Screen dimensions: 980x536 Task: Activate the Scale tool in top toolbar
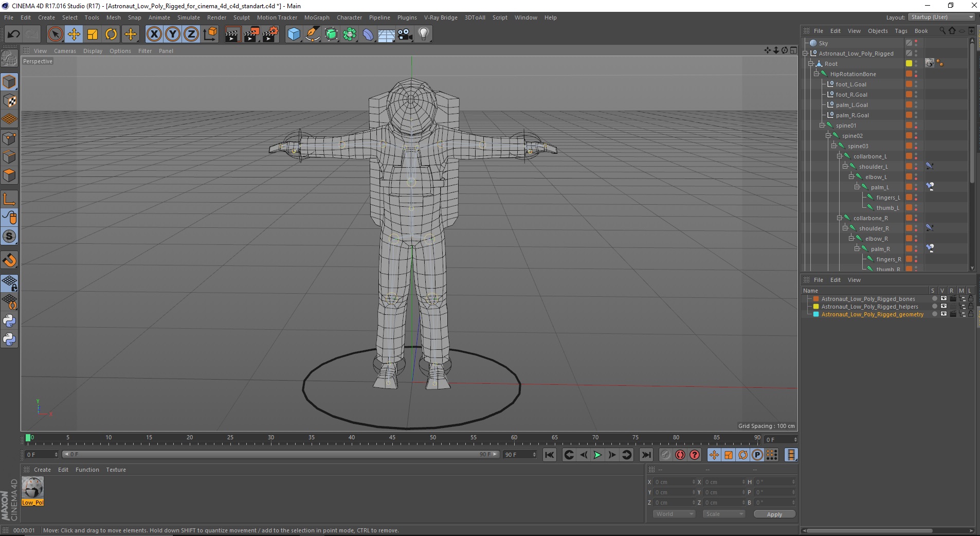pyautogui.click(x=93, y=34)
